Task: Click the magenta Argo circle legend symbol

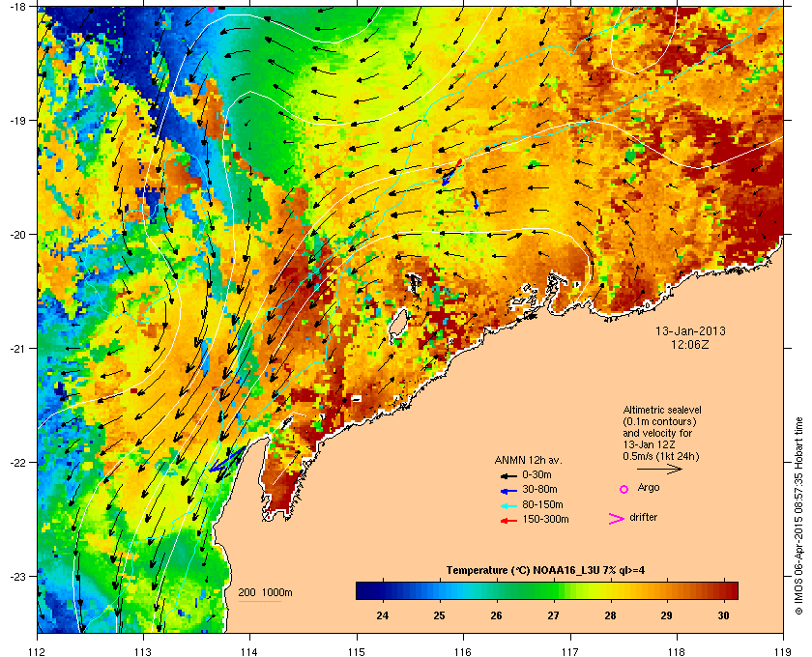Action: (624, 489)
